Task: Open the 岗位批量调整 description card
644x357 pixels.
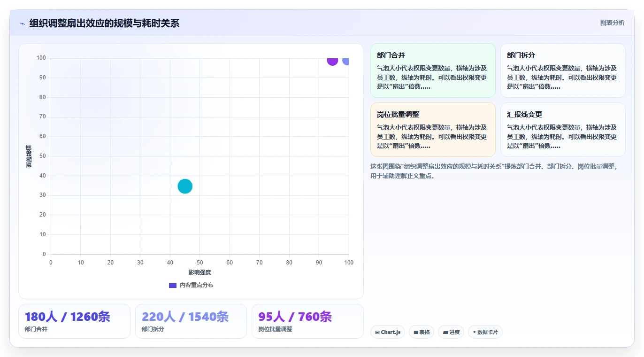Action: pos(433,130)
